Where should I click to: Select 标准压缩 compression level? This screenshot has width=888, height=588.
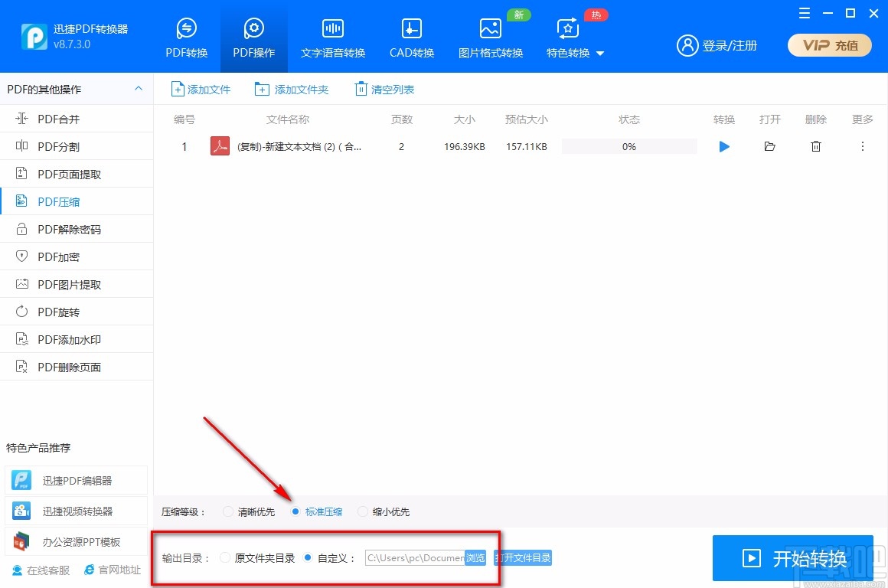pyautogui.click(x=317, y=511)
